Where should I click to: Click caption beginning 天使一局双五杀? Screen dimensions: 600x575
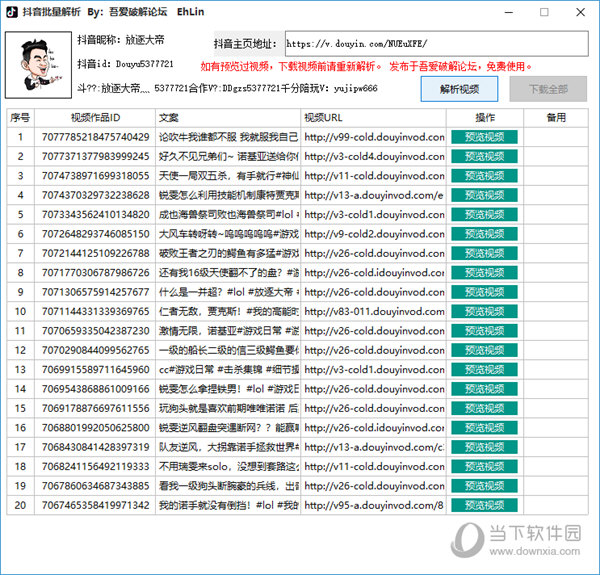(x=228, y=176)
